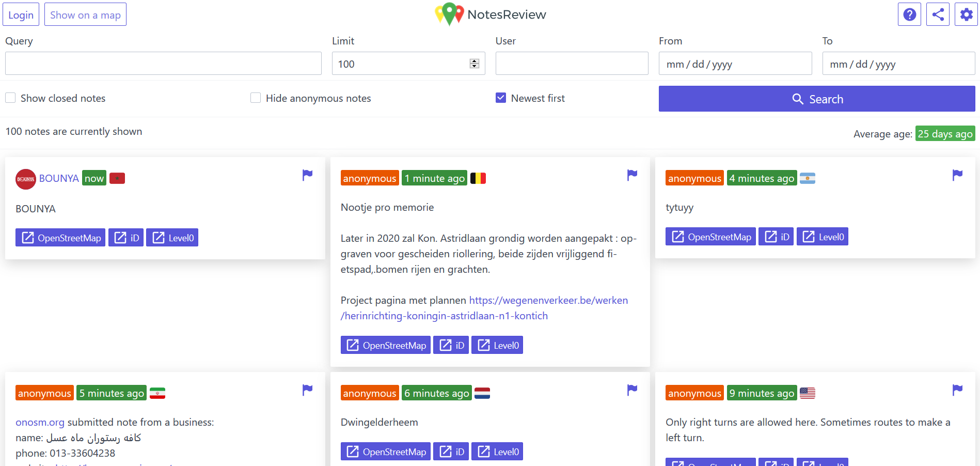This screenshot has height=466, width=980.
Task: Click '100 notes are currently shown' text
Action: click(x=74, y=131)
